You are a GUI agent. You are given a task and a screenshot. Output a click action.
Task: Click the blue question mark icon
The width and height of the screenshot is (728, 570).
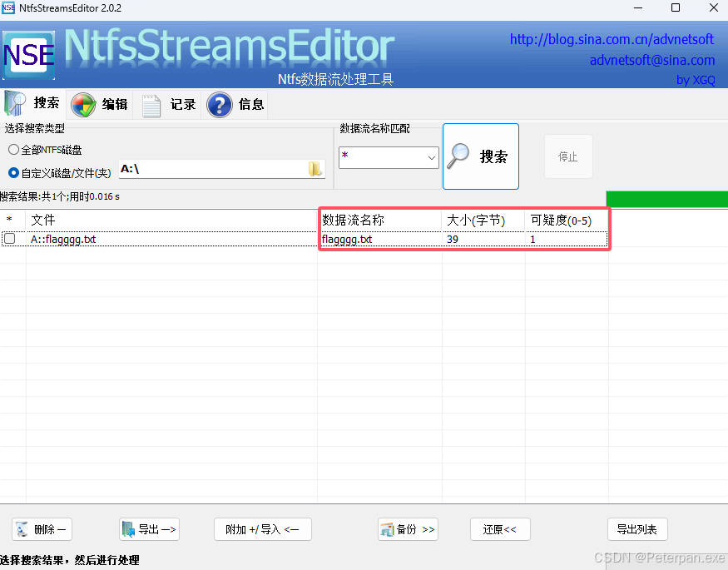(219, 105)
